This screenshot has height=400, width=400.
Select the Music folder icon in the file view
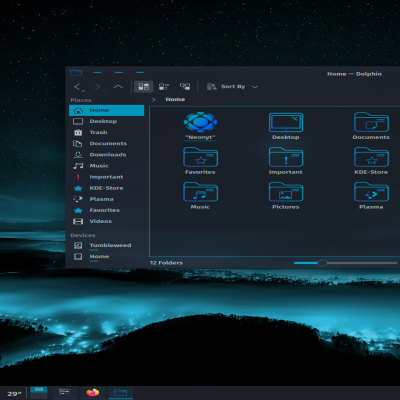[200, 192]
